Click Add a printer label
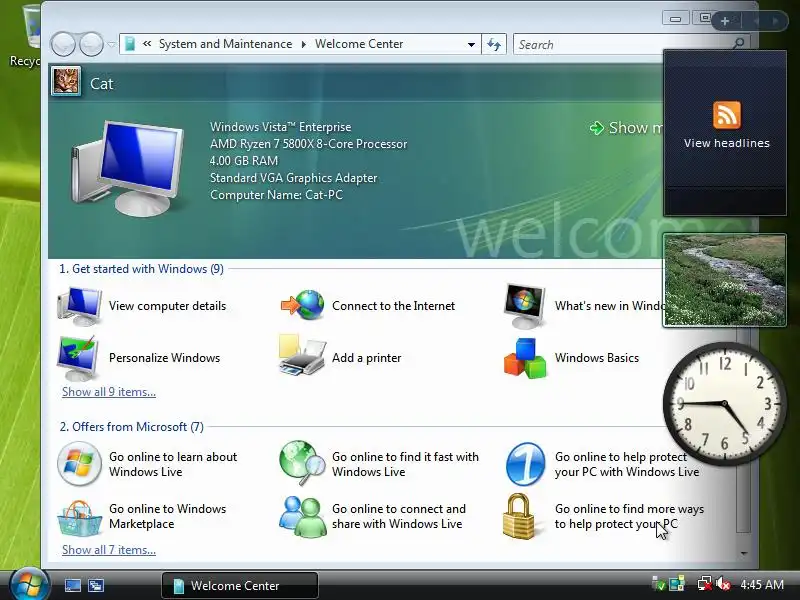This screenshot has width=800, height=600. pyautogui.click(x=366, y=358)
